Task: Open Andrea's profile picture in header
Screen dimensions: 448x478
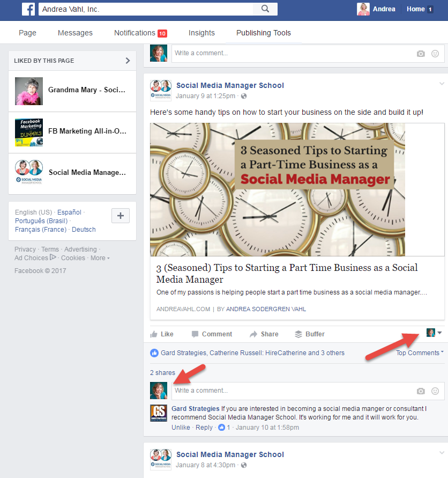Action: [363, 9]
